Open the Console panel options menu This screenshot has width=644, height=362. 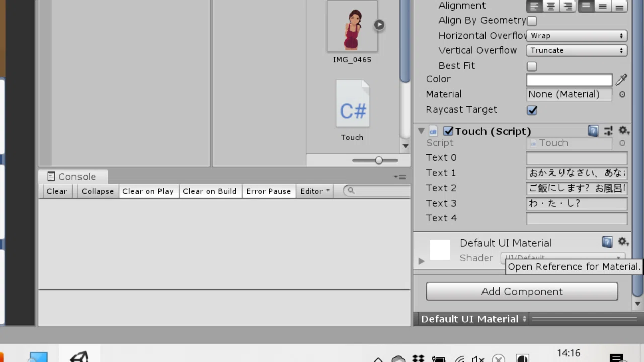pos(400,177)
